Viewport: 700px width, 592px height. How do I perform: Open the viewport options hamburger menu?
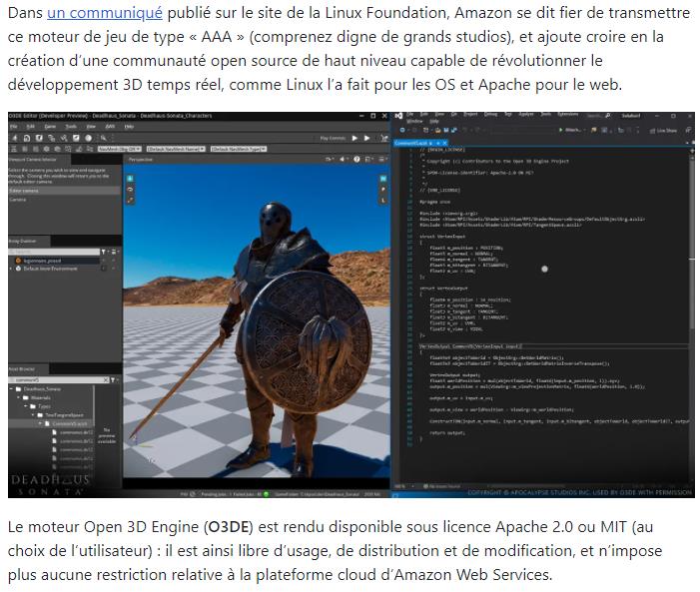tap(382, 160)
